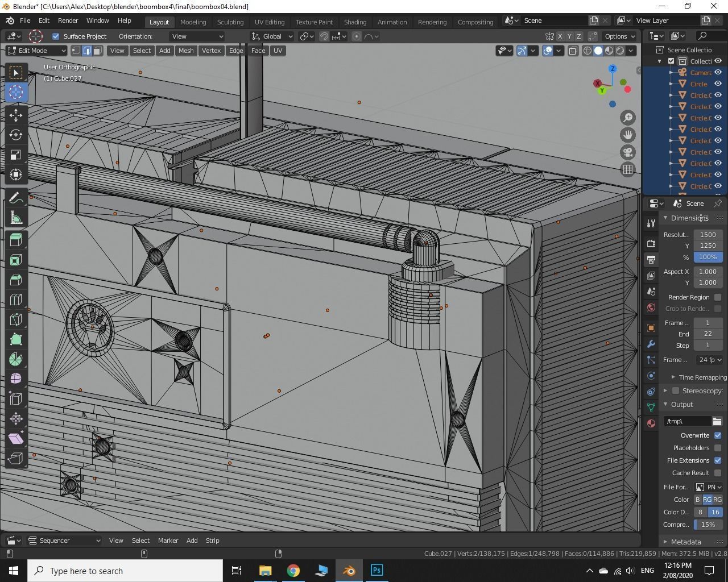The width and height of the screenshot is (728, 582).
Task: Toggle the File Extensions checkbox
Action: (x=717, y=460)
